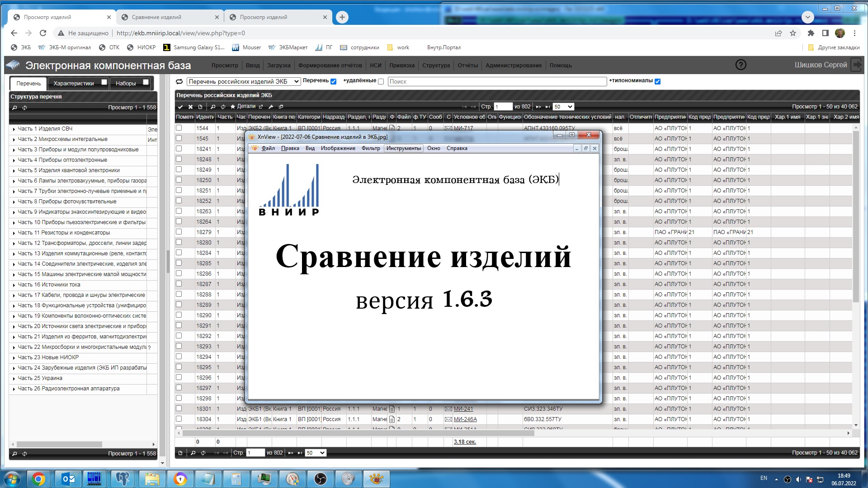Open the Chrome extensions puzzle icon
The image size is (868, 488).
811,33
